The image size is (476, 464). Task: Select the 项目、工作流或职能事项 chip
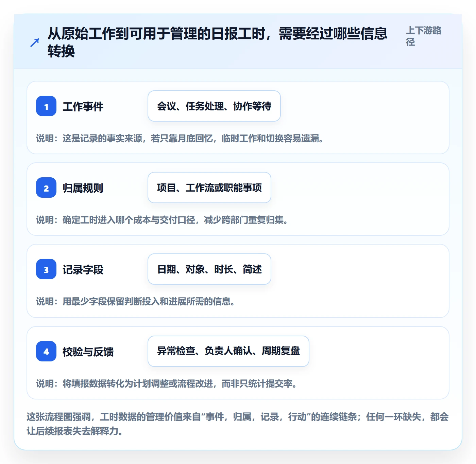(209, 188)
